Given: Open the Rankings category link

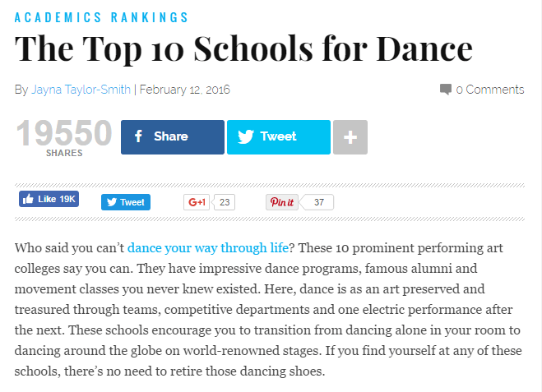Looking at the screenshot, I should (x=150, y=17).
